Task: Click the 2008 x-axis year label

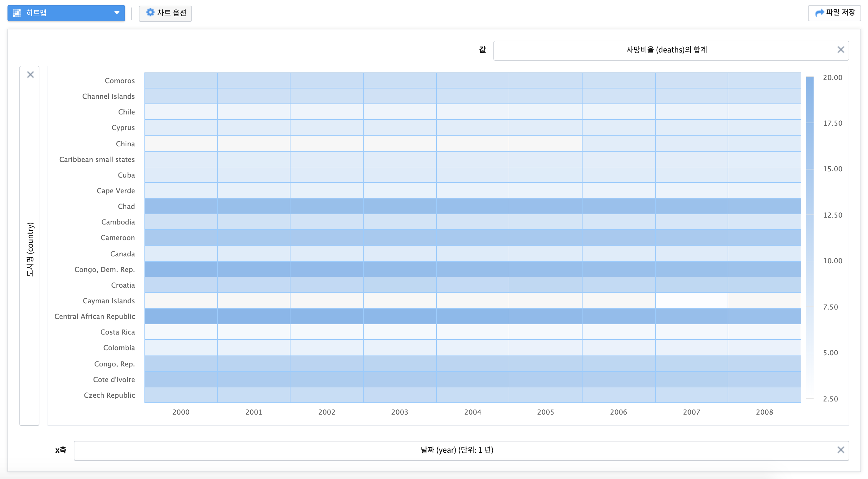Action: pyautogui.click(x=765, y=412)
